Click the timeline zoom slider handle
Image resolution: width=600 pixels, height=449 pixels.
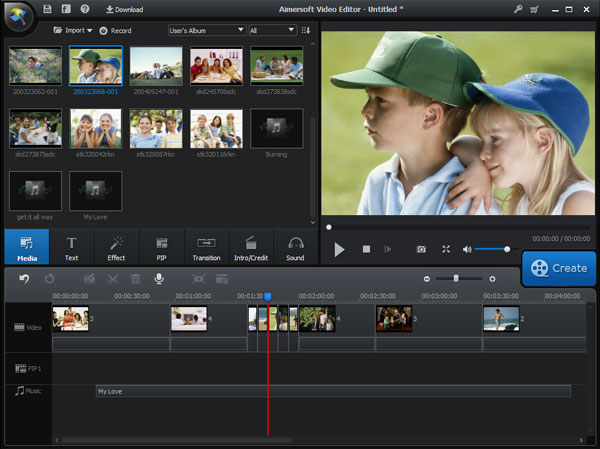click(456, 278)
